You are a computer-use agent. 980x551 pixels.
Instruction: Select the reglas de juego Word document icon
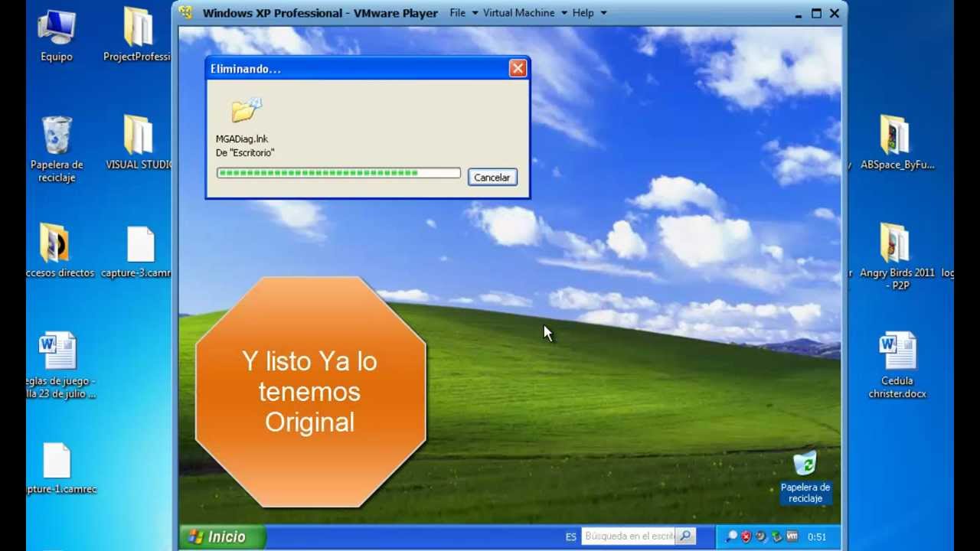[x=60, y=366]
